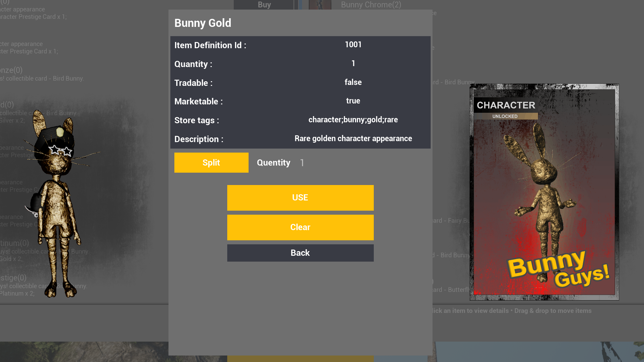Go Back from item details
644x362 pixels.
[x=300, y=253]
